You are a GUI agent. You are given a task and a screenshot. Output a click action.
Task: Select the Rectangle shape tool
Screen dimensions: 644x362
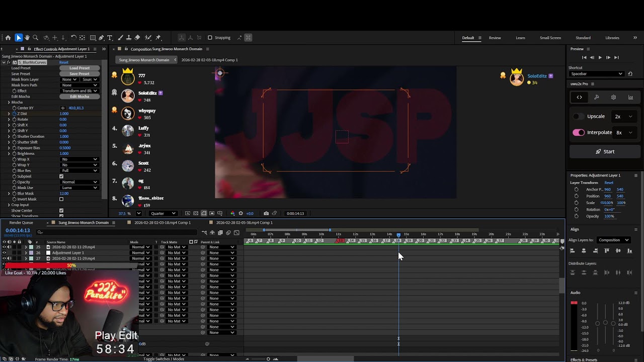click(93, 38)
